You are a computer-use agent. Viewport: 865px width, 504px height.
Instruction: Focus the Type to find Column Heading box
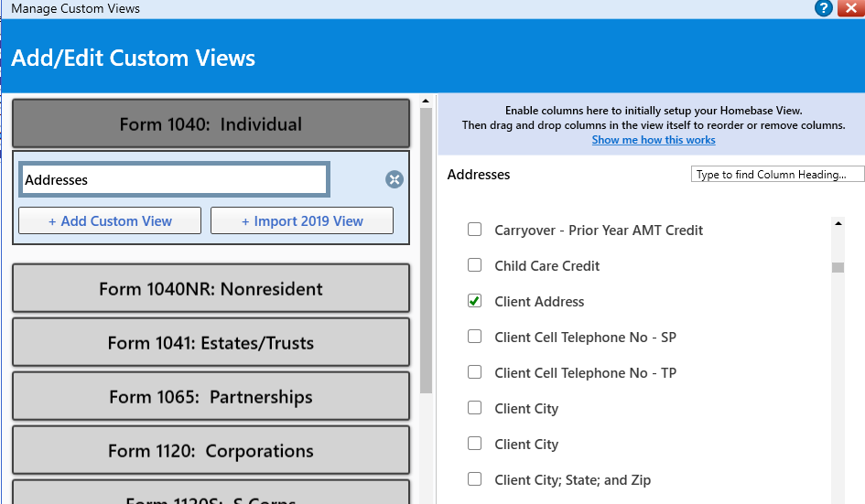(777, 175)
